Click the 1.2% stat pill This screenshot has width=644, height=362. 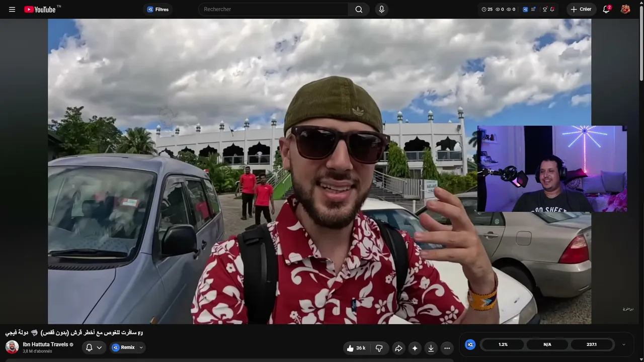(503, 344)
